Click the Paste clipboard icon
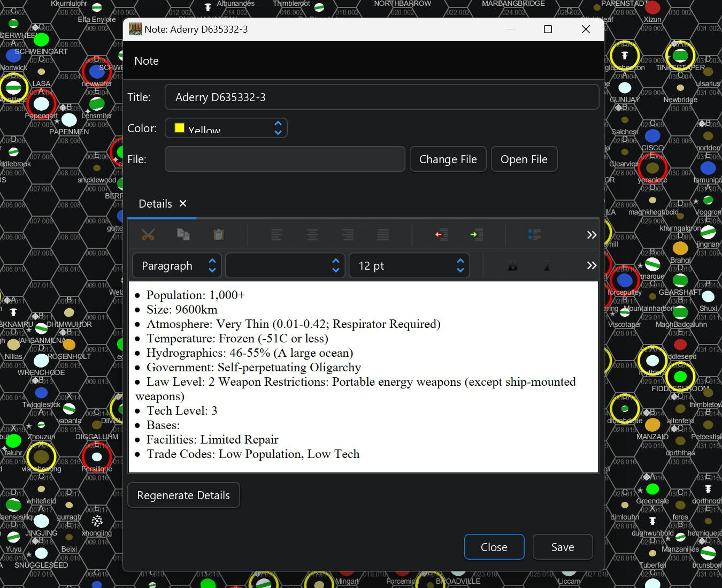 coord(218,234)
